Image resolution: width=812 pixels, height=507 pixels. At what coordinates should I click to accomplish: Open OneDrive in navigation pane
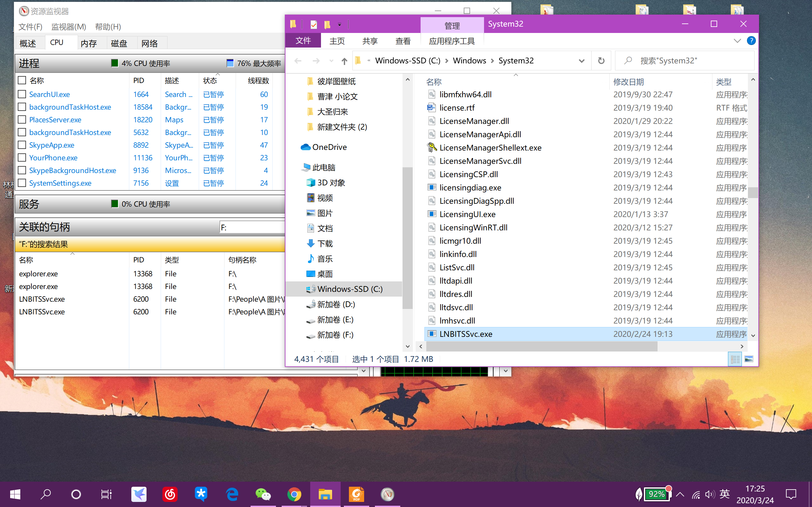[329, 147]
